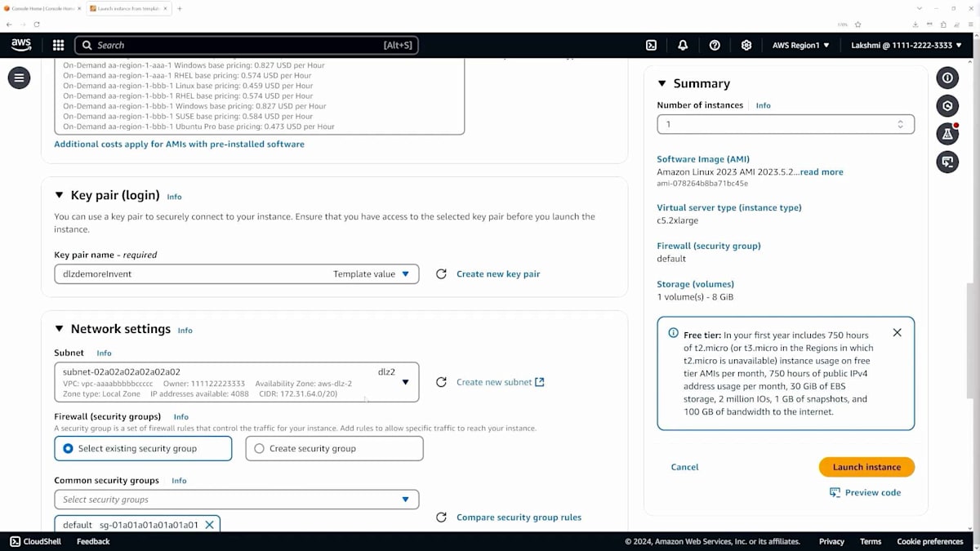Screen dimensions: 980x551
Task: Refresh the key pair list
Action: point(441,274)
